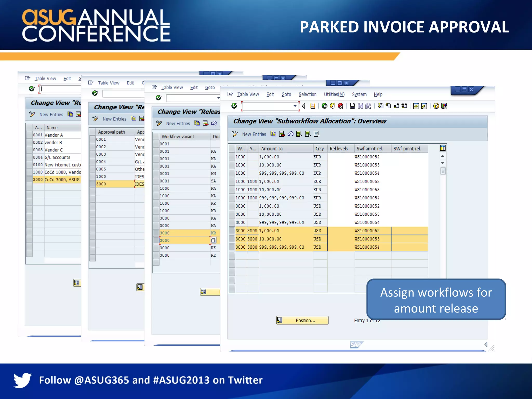
Task: Open the System menu
Action: pos(359,94)
